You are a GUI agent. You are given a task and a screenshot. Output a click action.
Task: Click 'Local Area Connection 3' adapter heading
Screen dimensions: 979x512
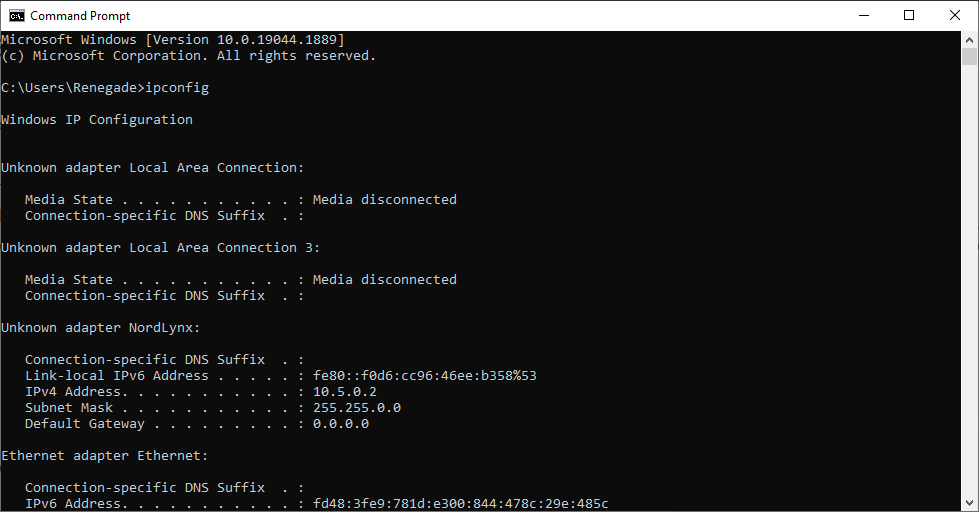(x=160, y=247)
